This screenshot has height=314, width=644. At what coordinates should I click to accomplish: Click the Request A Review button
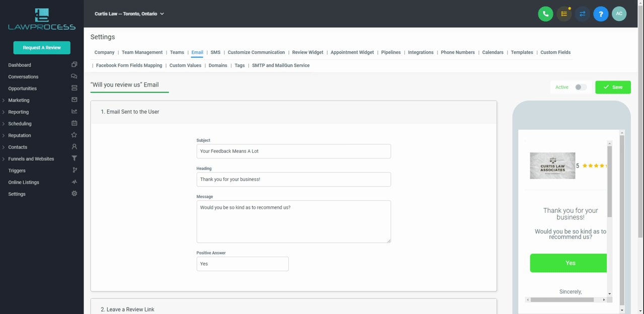pos(42,48)
